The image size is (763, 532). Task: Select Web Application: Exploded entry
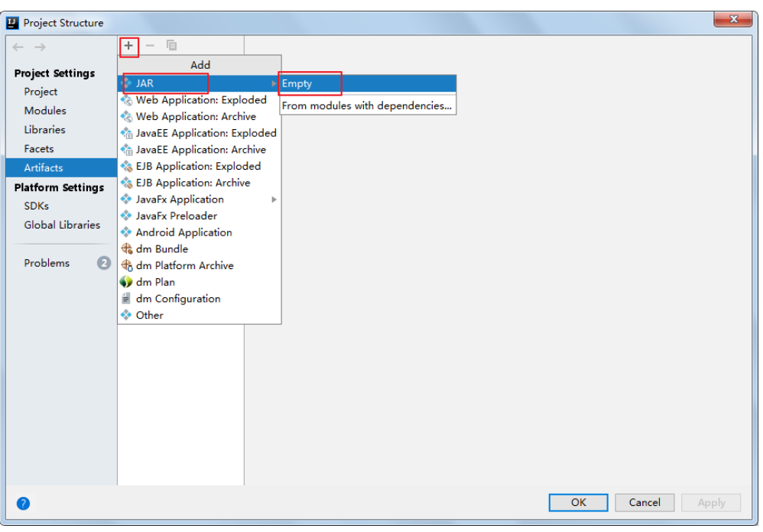pyautogui.click(x=200, y=100)
